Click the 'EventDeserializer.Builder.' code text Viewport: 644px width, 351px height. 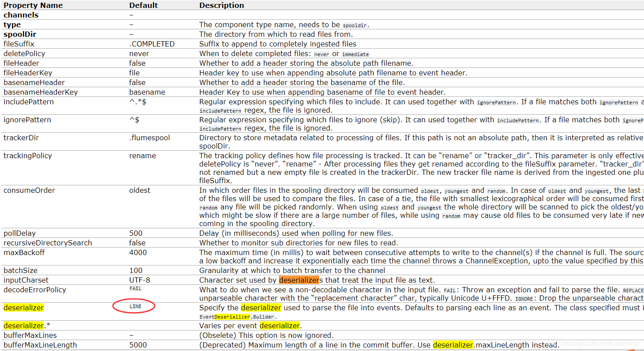pos(238,316)
